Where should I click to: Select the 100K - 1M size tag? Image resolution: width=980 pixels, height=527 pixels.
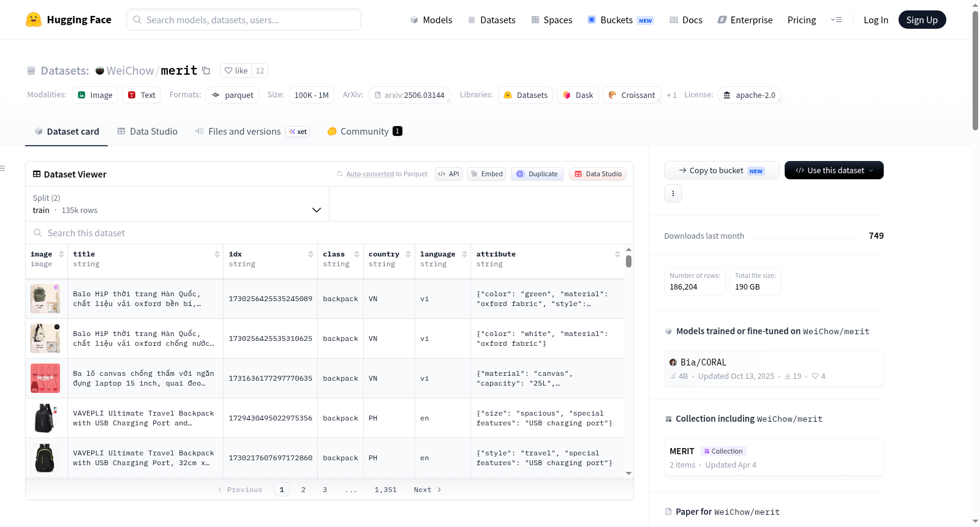coord(312,95)
